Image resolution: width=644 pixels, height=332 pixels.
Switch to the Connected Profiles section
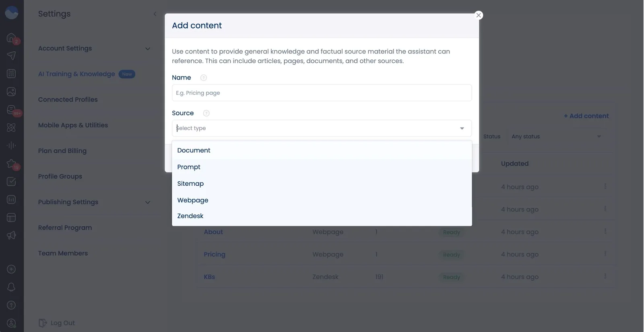[x=68, y=99]
